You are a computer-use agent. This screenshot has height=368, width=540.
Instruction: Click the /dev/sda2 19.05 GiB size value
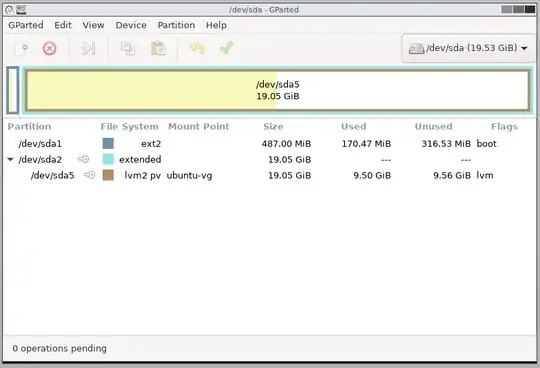pyautogui.click(x=290, y=159)
